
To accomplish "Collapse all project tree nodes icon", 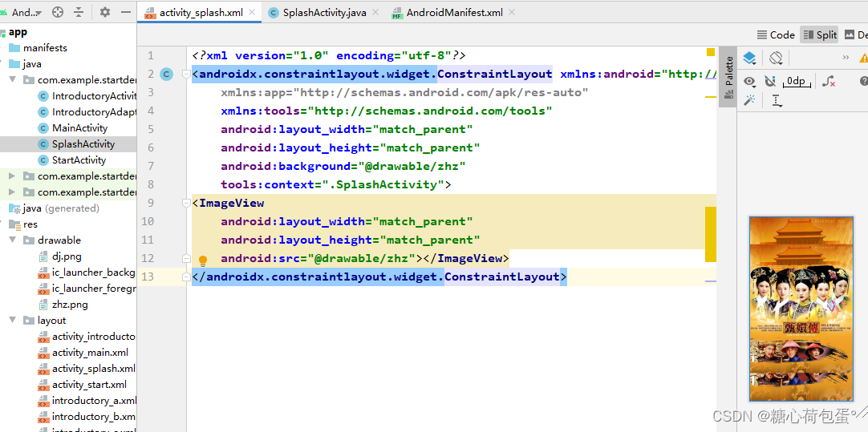I will 79,12.
